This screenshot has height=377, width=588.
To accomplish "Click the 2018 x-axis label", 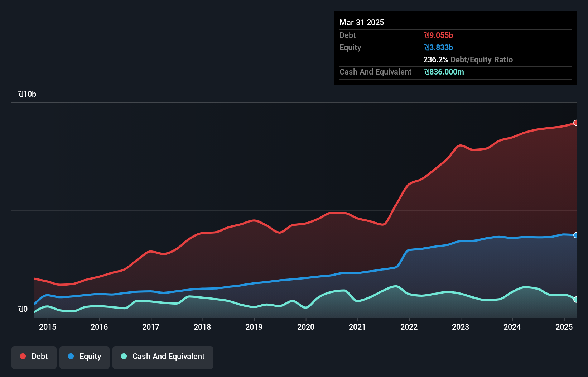I will pyautogui.click(x=202, y=327).
